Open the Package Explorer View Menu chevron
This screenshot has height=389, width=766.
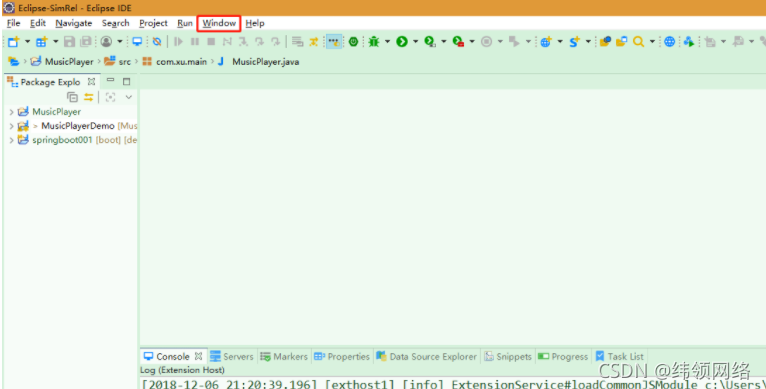pos(128,97)
